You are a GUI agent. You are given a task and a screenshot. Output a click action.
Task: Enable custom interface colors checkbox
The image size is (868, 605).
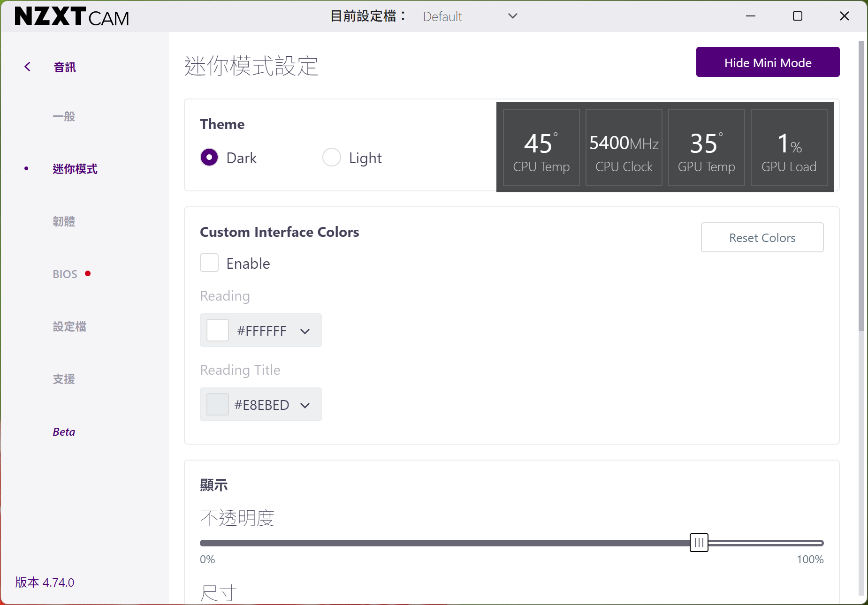click(209, 263)
